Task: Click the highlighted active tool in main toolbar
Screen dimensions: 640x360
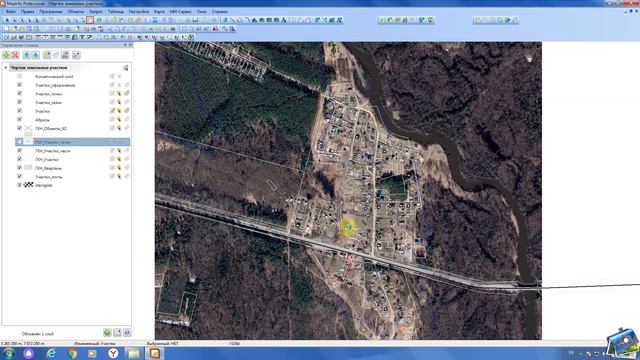Action: [90, 20]
